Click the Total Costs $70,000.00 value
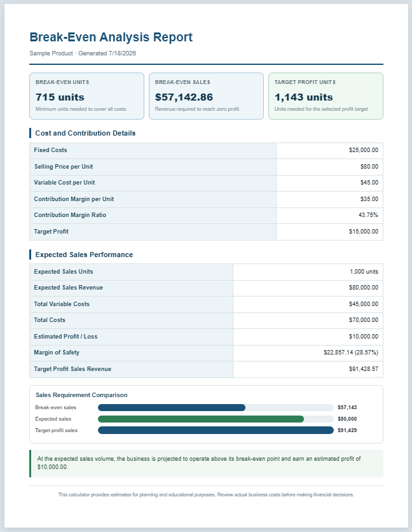 point(363,320)
